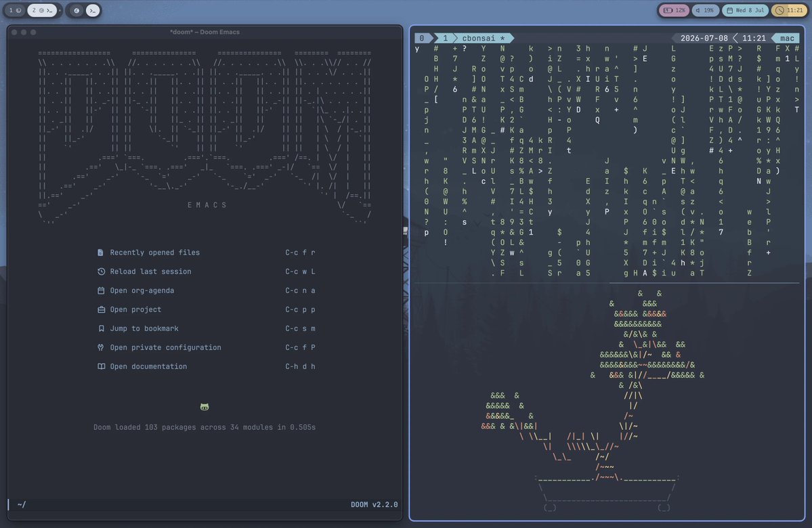Select tmux window 1 cbonsai in the status bar
Screen dimensions: 812x528
tap(474, 39)
